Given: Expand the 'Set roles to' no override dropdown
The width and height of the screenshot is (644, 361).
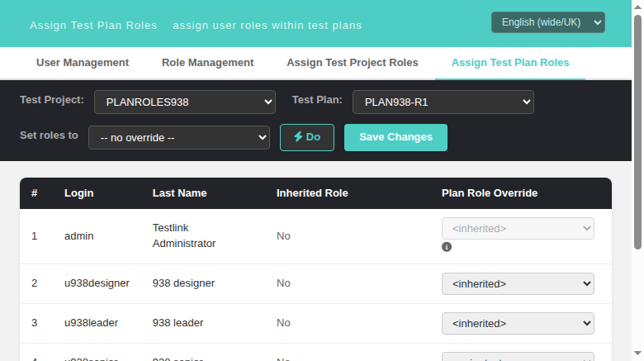Looking at the screenshot, I should click(x=179, y=137).
